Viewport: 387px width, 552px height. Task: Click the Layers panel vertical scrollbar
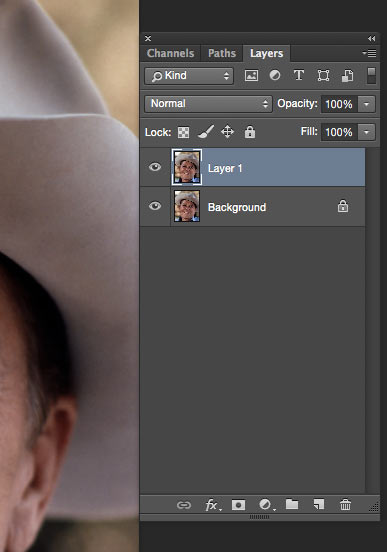pyautogui.click(x=373, y=320)
